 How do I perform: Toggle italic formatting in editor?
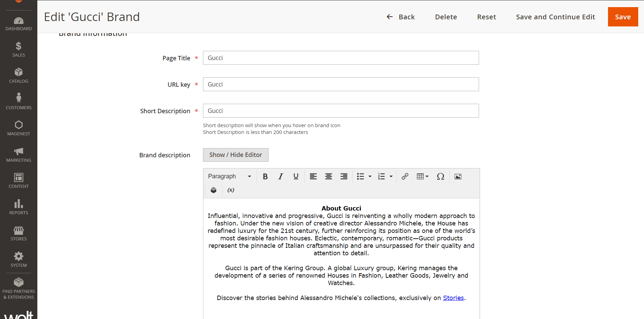[281, 176]
